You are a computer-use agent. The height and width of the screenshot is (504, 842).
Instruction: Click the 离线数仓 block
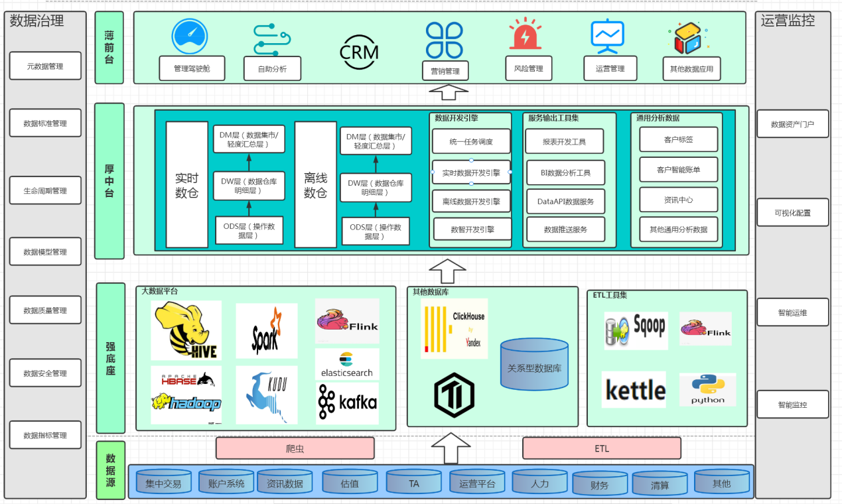pyautogui.click(x=316, y=184)
